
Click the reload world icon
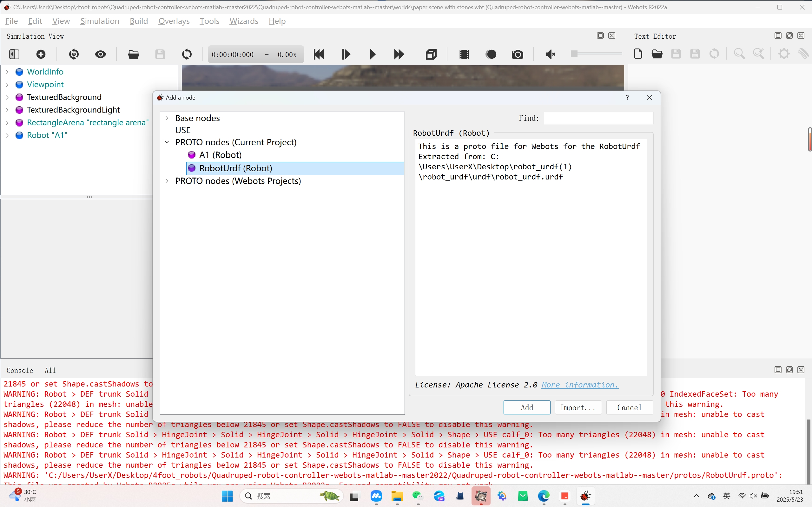pos(187,54)
